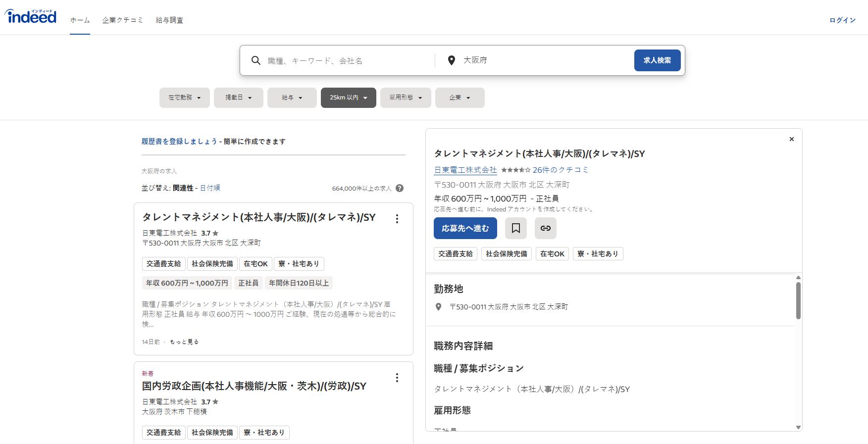Open the 履歴書を登録しましょう link
Image resolution: width=868 pixels, height=444 pixels.
179,142
